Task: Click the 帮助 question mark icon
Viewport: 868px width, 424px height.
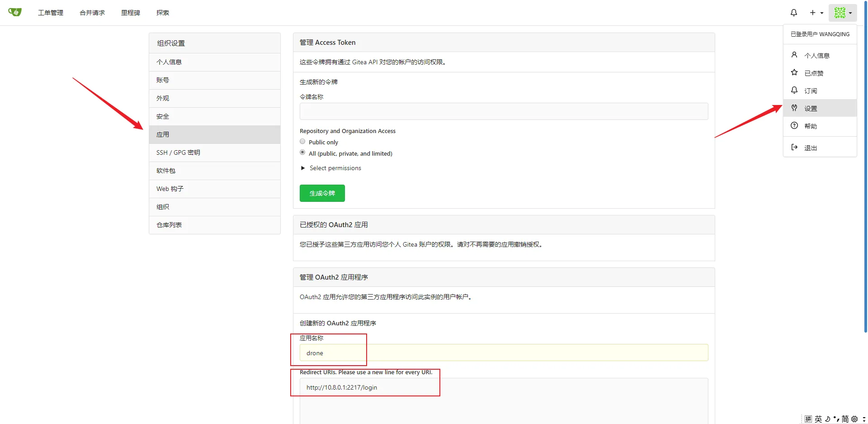Action: pyautogui.click(x=794, y=126)
